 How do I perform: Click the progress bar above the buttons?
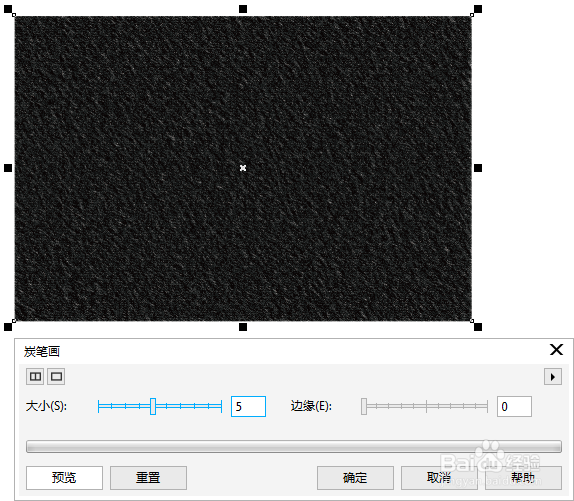(294, 446)
